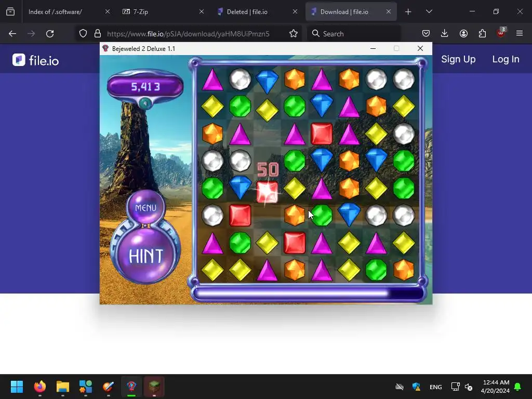532x399 pixels.
Task: Close the Download | file.io tab
Action: [x=389, y=11]
